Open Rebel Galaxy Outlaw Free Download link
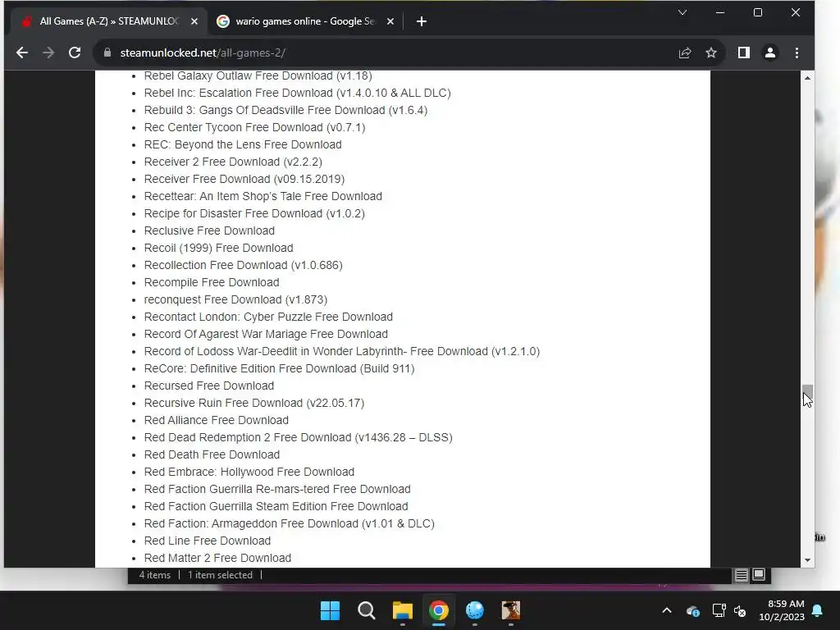This screenshot has width=840, height=630. (258, 75)
